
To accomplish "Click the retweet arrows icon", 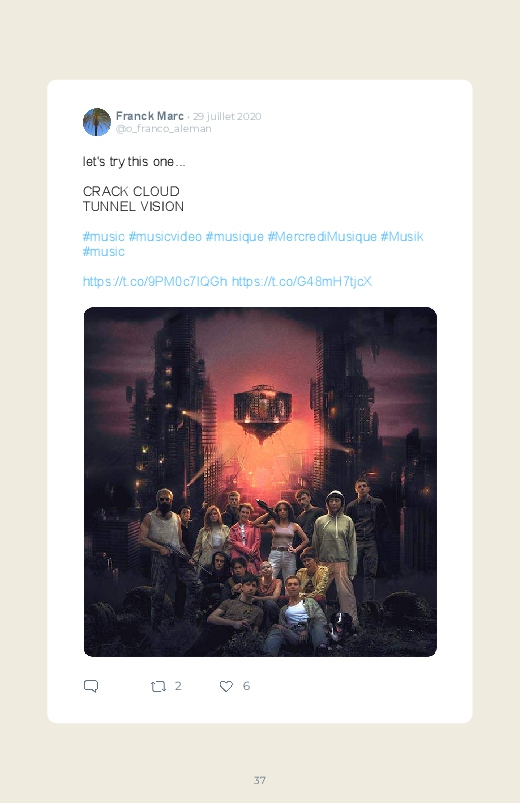I will (158, 686).
